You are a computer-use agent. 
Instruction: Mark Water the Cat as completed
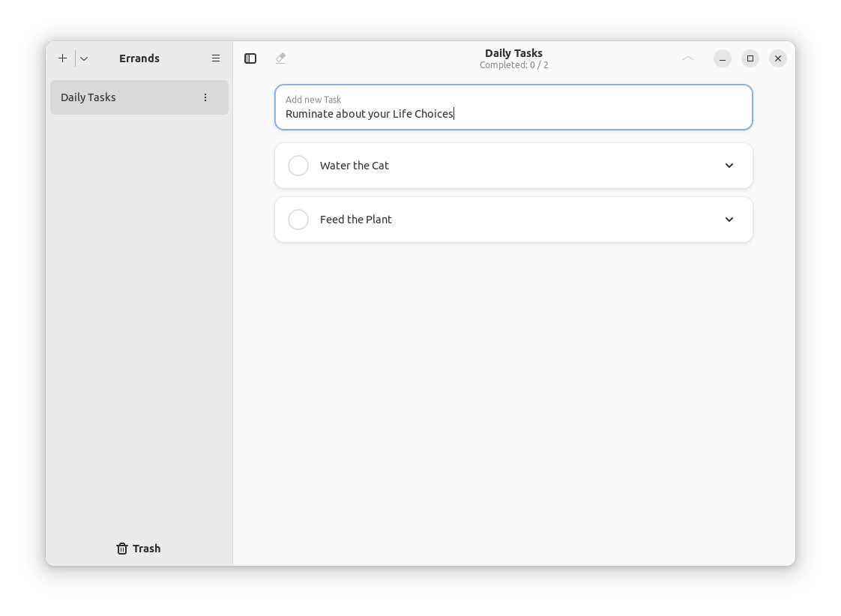298,165
